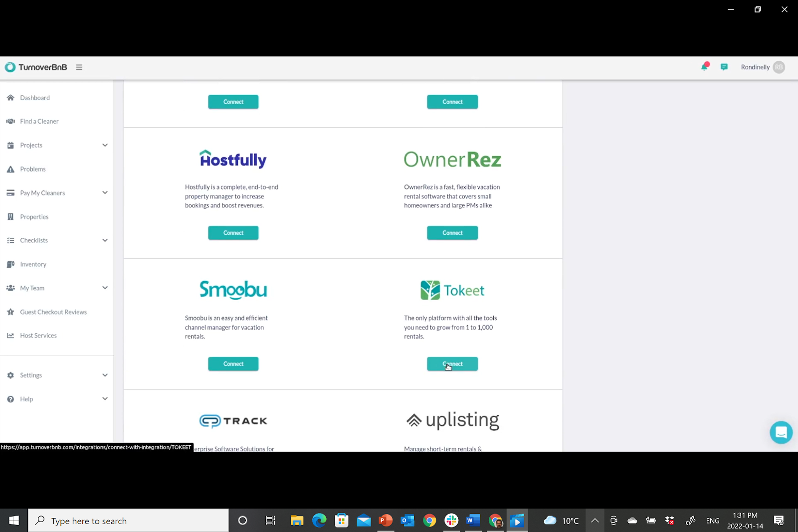Open the green chat messages icon in header
This screenshot has height=532, width=798.
(724, 67)
